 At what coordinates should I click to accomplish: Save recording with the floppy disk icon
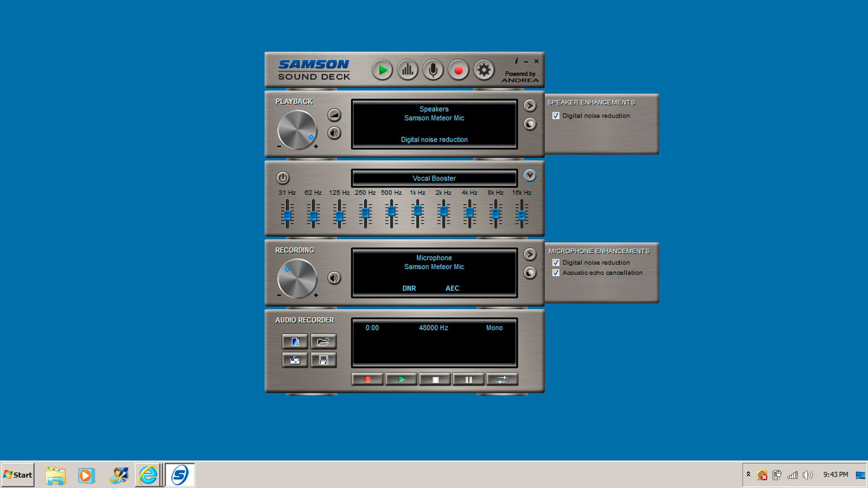click(x=323, y=360)
